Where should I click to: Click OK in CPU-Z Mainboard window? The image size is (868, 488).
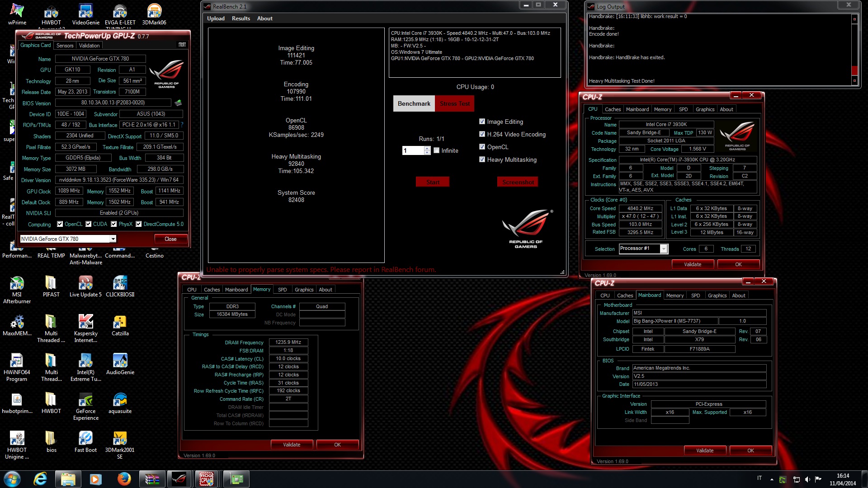(x=750, y=450)
